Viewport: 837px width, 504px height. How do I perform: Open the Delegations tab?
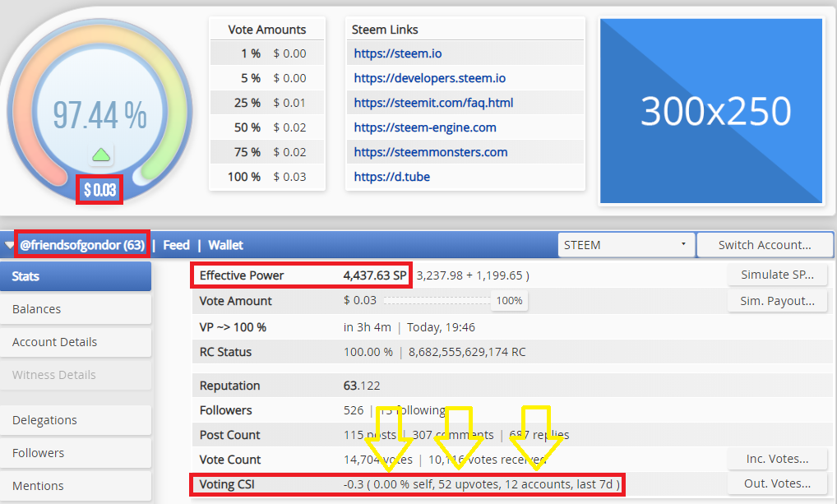click(x=76, y=420)
